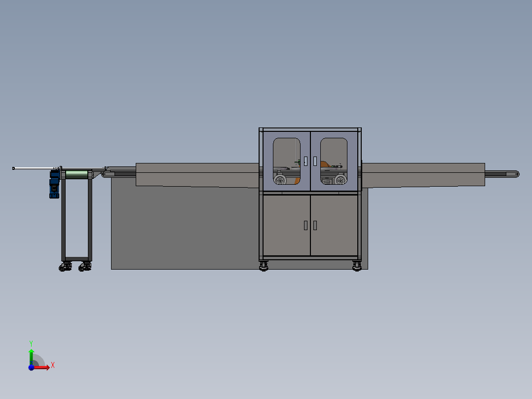Select the left conveyor tunnel cover
Screen dimensions: 532x399
pyautogui.click(x=197, y=175)
